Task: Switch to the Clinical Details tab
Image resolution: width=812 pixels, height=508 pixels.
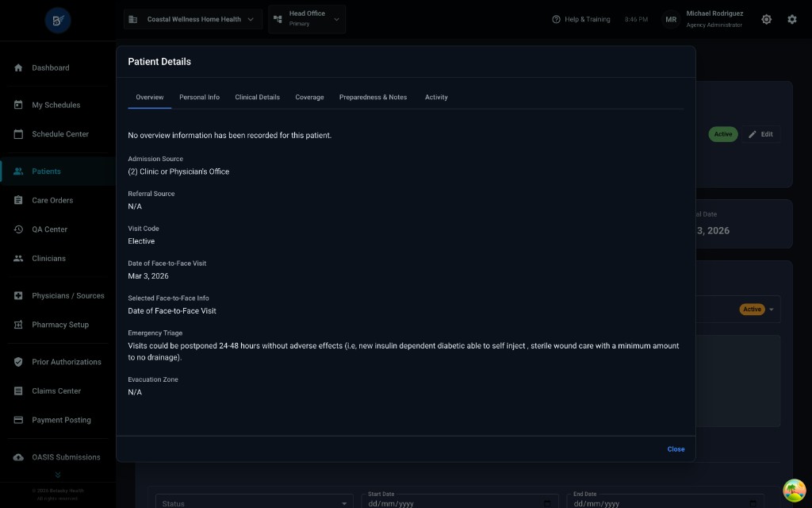Action: point(258,98)
